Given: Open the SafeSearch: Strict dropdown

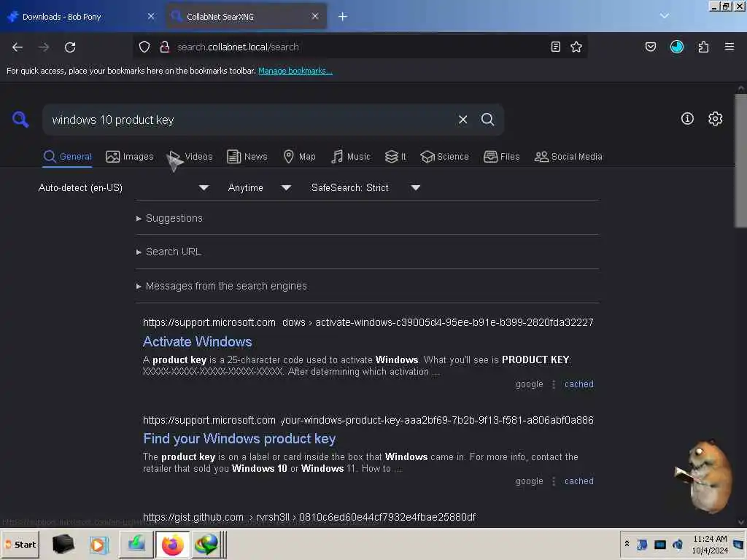Looking at the screenshot, I should 365,187.
